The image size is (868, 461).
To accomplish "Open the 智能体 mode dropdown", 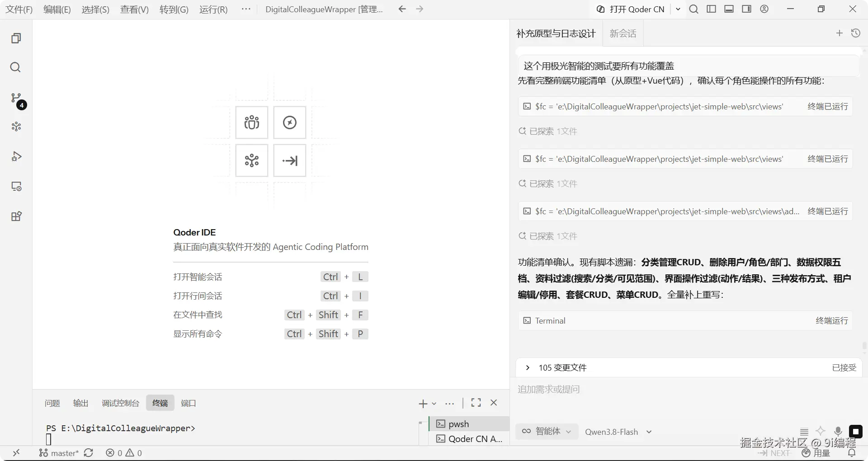I will pyautogui.click(x=547, y=431).
